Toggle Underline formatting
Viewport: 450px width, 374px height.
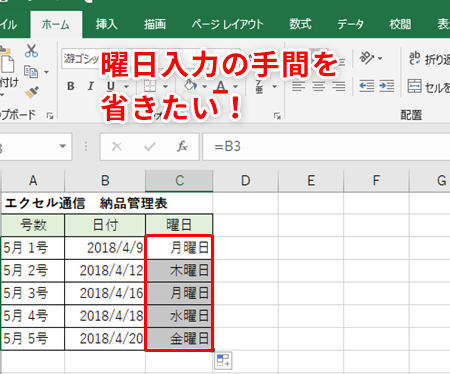[x=111, y=86]
